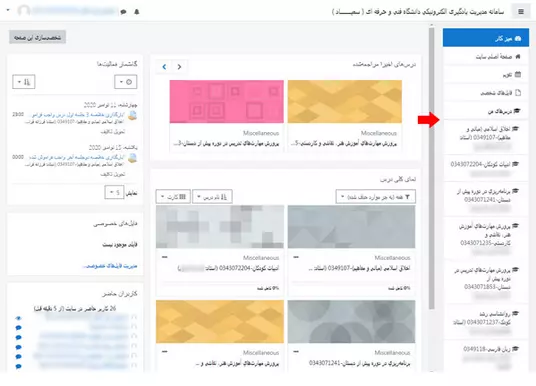The image size is (536, 386).
Task: Open options menu on yellow overview course card
Action: 165,351
